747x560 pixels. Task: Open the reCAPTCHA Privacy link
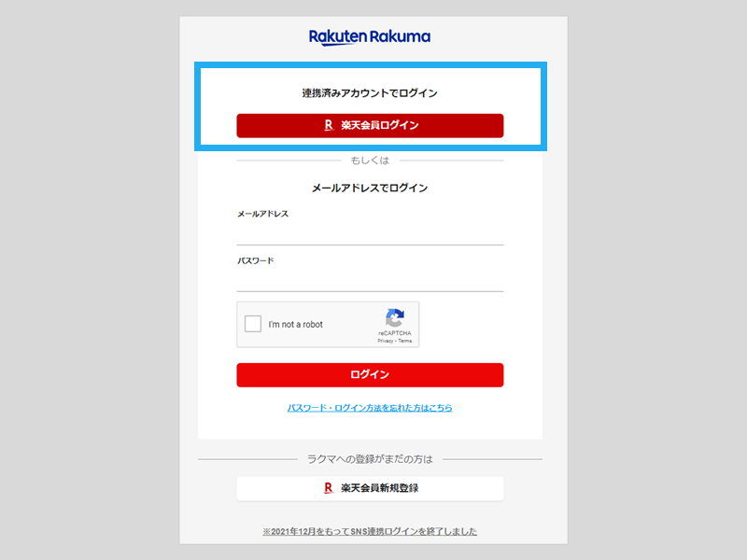[386, 341]
